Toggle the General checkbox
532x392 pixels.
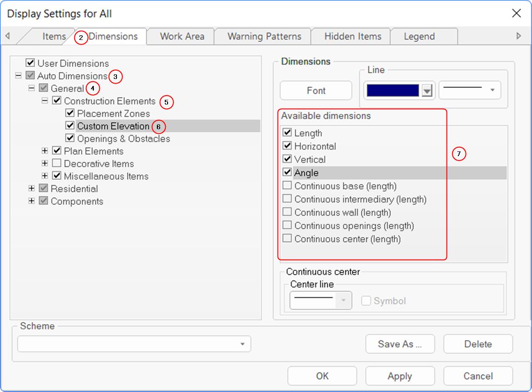44,88
